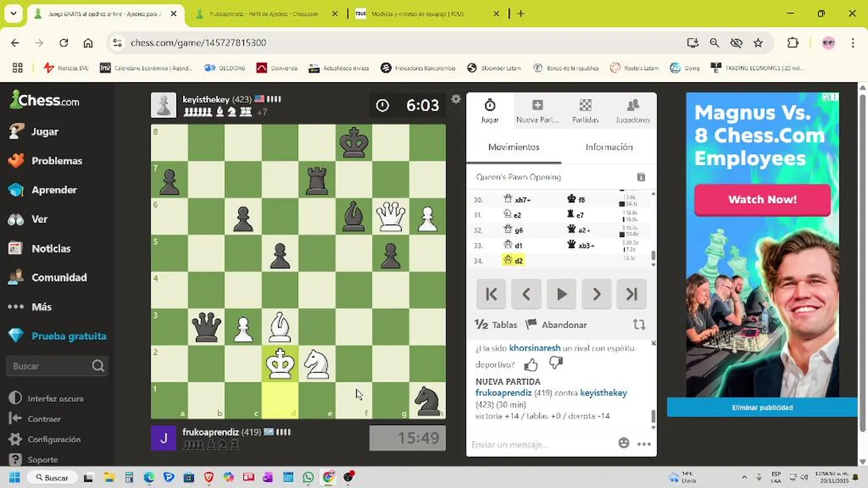Click thumbs down for opponent sportsmanship
This screenshot has width=868, height=488.
coord(556,363)
